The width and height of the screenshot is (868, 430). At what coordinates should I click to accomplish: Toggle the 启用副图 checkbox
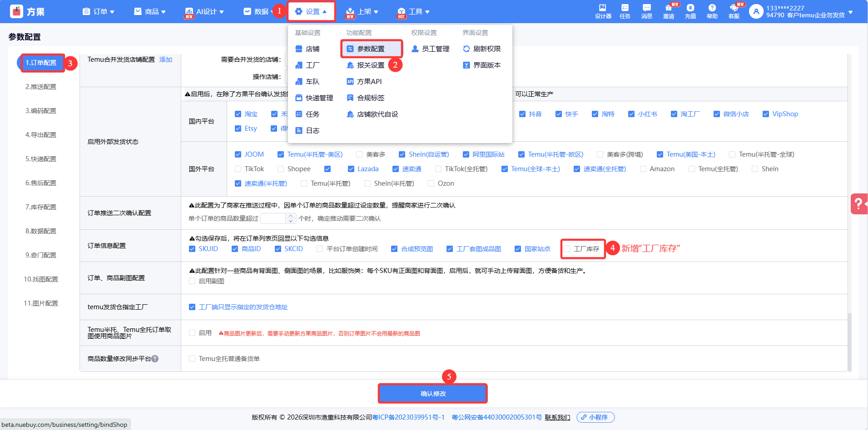tap(192, 281)
